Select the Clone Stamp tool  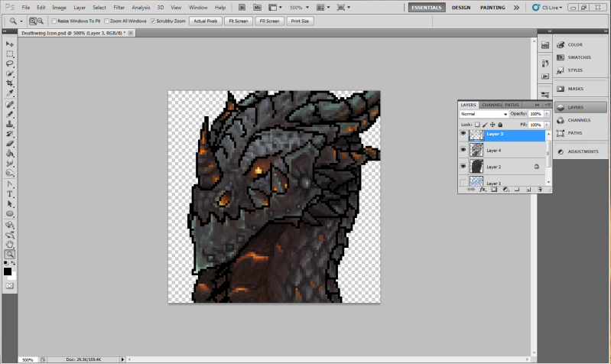click(10, 124)
